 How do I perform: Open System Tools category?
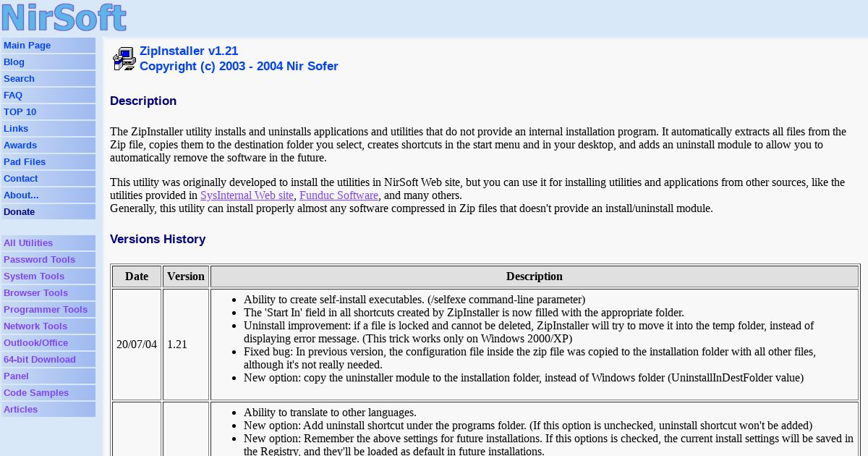48,276
